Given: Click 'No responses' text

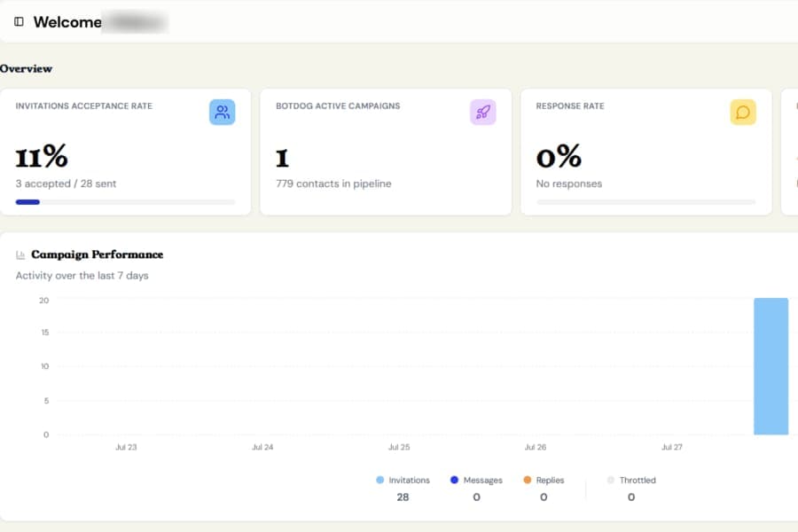Looking at the screenshot, I should click(569, 184).
